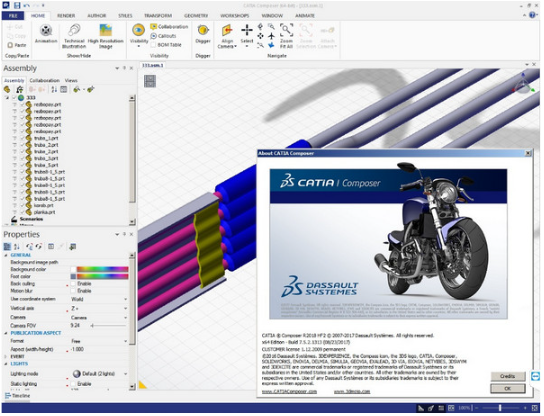The width and height of the screenshot is (544, 416).
Task: Click the OK button in About dialog
Action: click(x=507, y=388)
